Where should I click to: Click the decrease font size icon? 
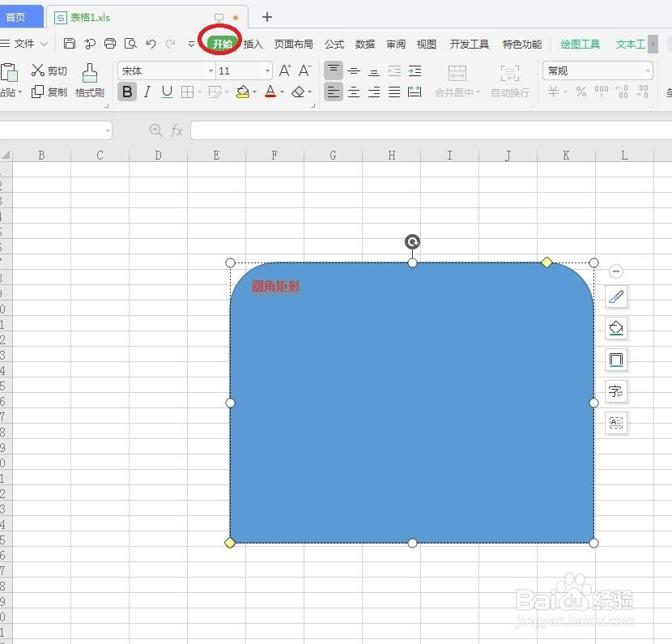304,70
